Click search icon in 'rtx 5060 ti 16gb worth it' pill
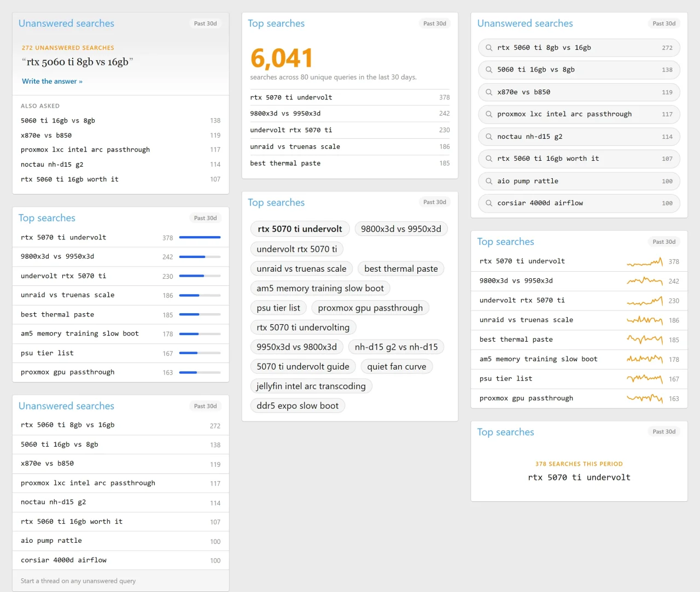700x592 pixels. tap(489, 159)
